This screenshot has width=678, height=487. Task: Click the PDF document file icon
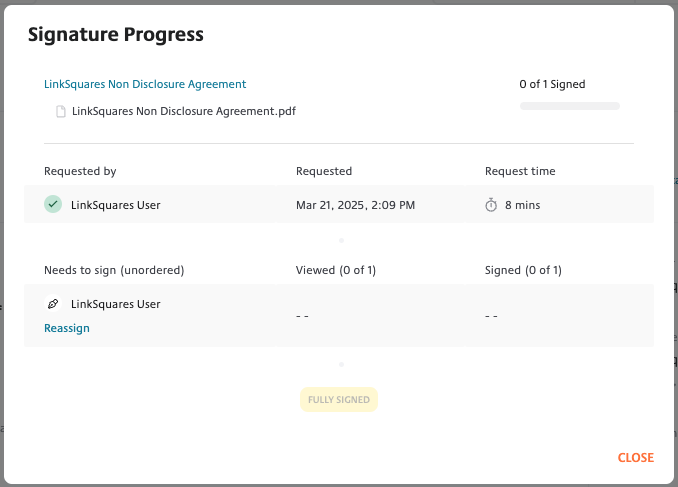point(61,112)
